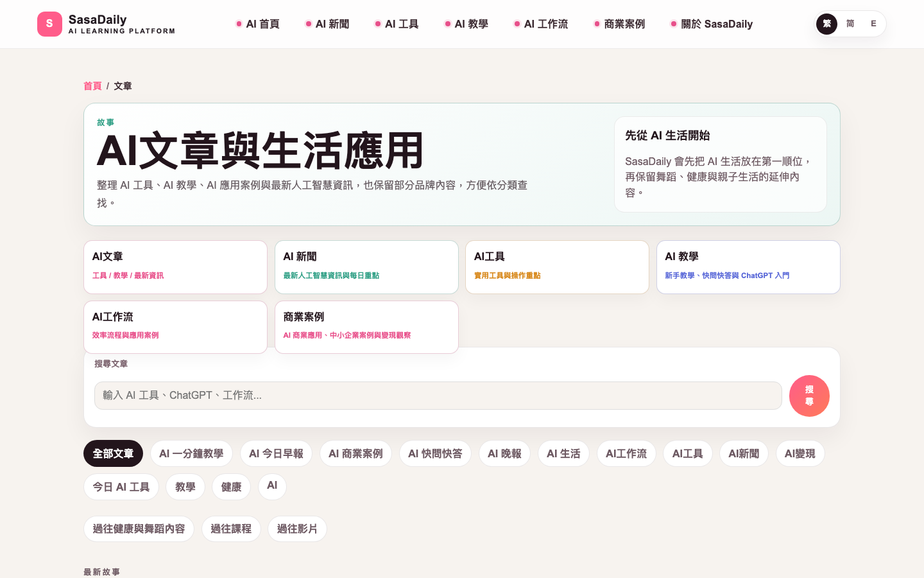This screenshot has height=578, width=924.
Task: Open 過往影片
Action: [297, 529]
